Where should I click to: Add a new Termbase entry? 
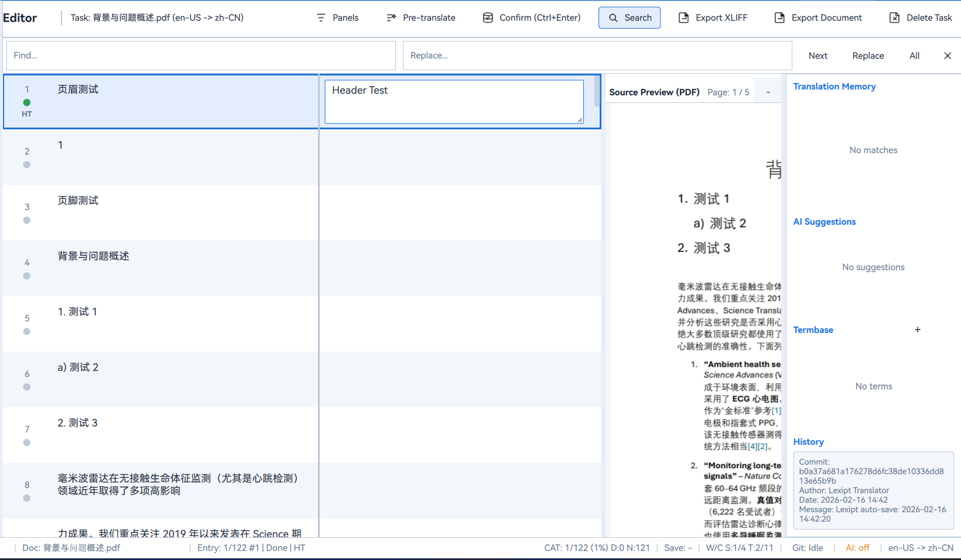tap(918, 330)
